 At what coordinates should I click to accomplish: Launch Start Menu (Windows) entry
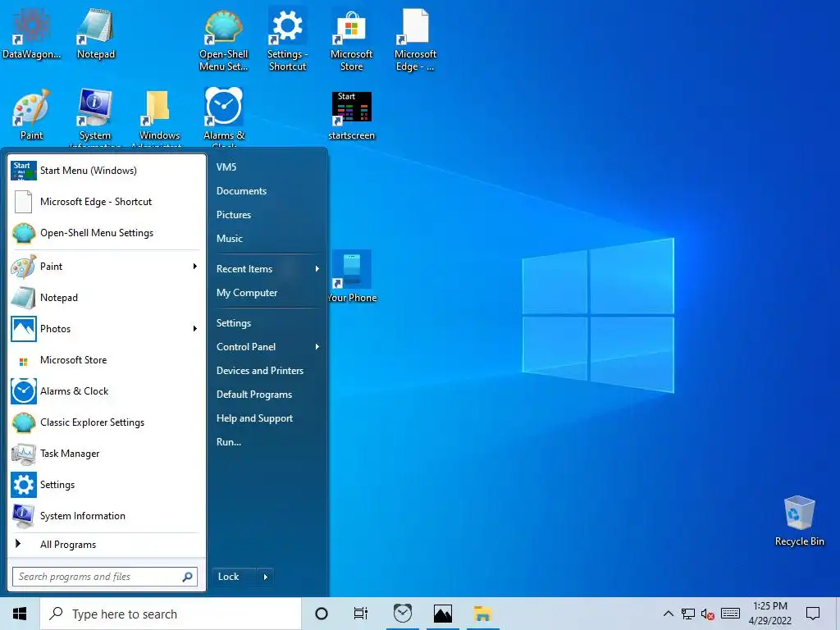coord(106,171)
